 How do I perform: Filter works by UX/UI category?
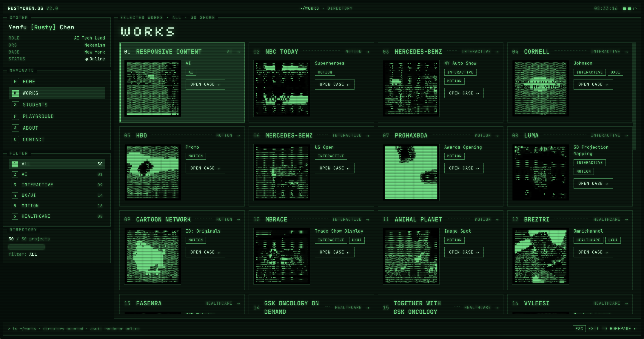57,195
